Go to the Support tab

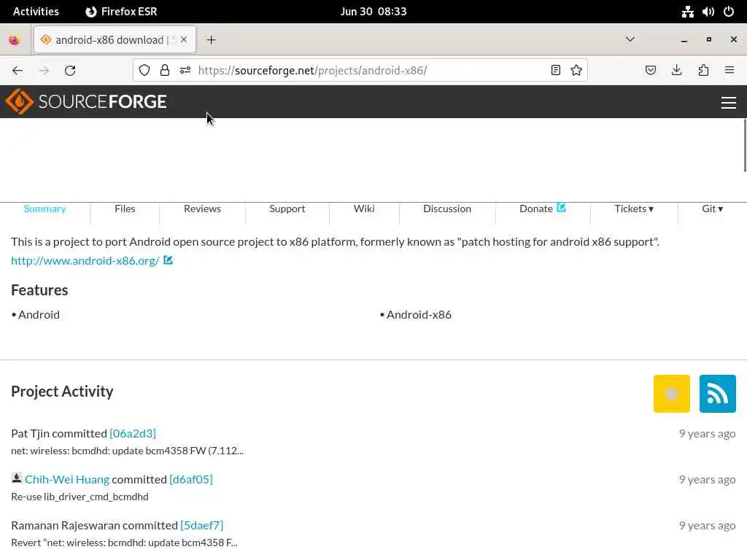287,209
